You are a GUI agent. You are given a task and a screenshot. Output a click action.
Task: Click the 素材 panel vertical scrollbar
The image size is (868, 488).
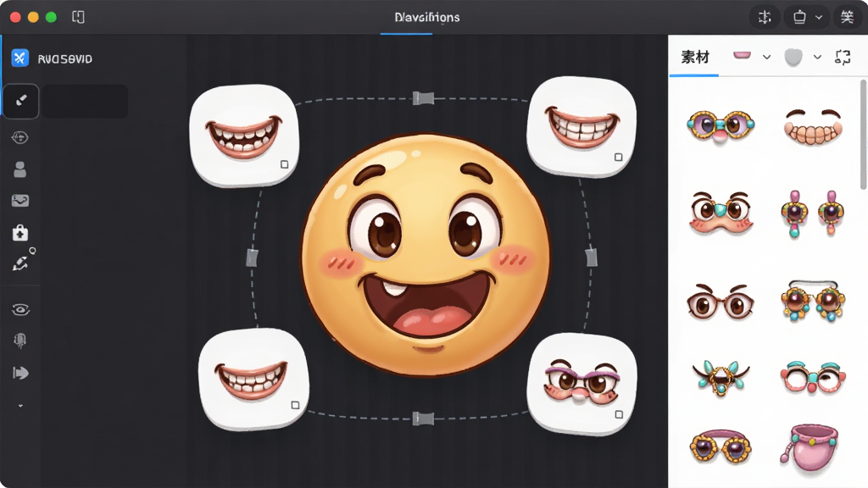pos(863,135)
